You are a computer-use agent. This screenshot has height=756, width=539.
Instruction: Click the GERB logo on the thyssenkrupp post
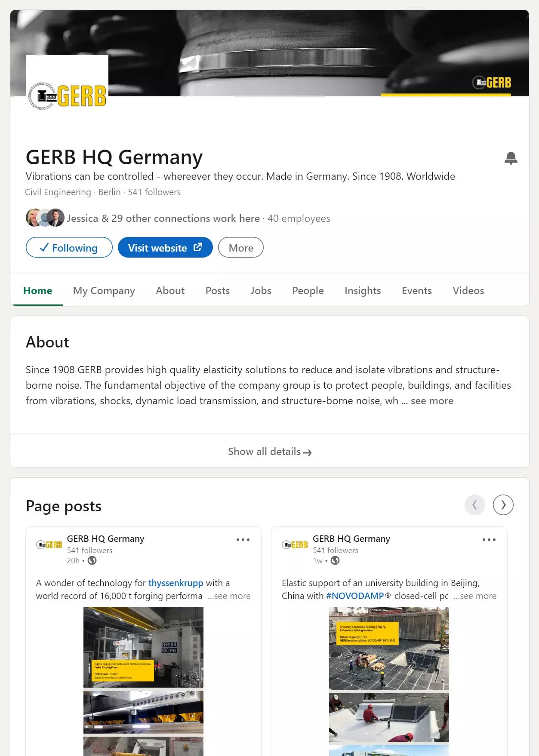(x=49, y=545)
